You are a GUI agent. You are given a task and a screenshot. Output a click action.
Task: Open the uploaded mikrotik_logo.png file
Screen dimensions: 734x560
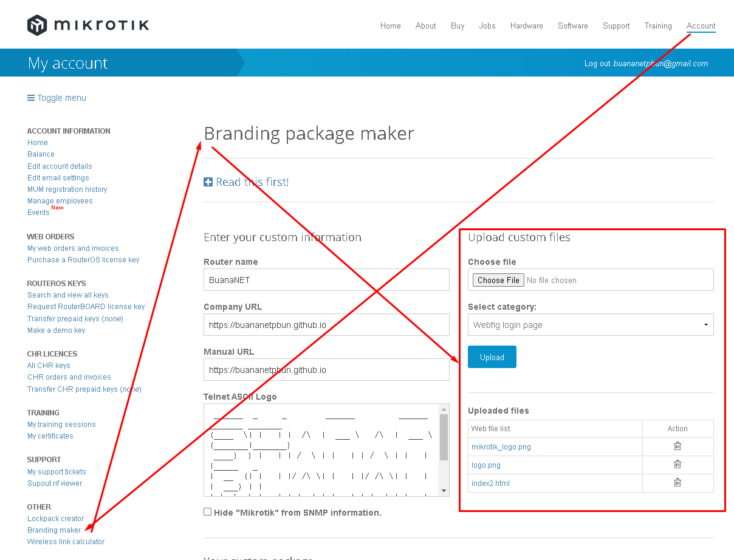coord(501,446)
